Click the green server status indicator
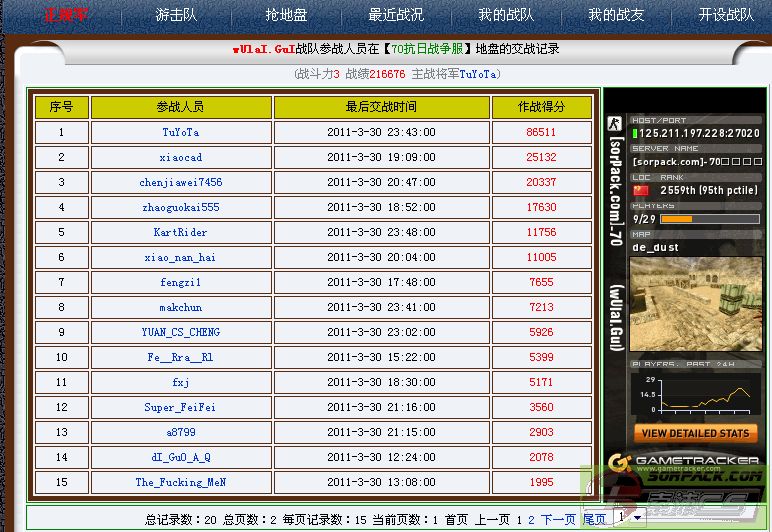Image resolution: width=772 pixels, height=532 pixels. (x=634, y=133)
